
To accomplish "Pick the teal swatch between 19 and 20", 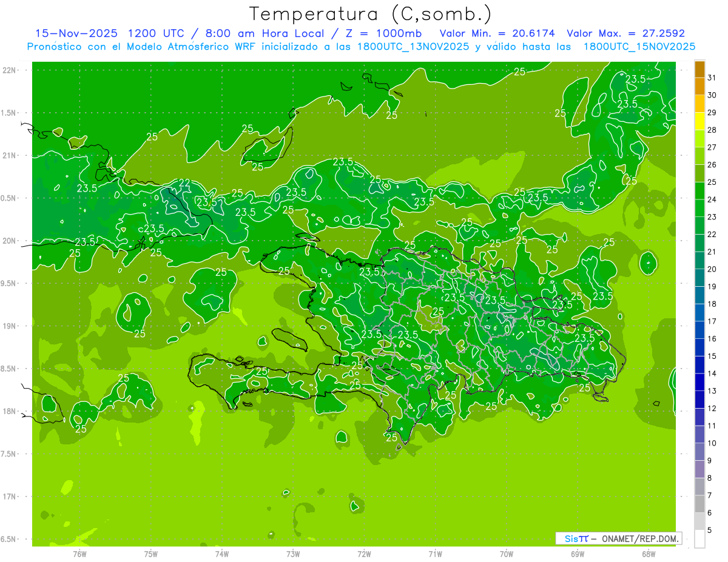I will point(699,278).
